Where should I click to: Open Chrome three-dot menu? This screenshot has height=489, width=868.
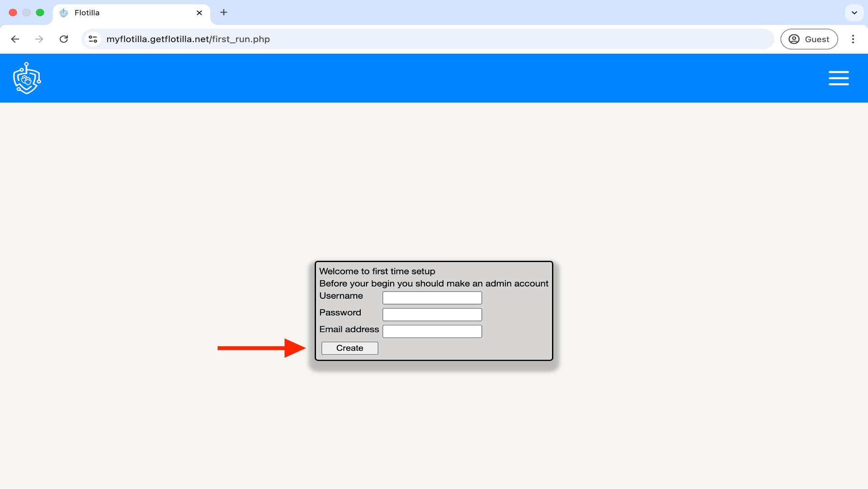coord(853,39)
